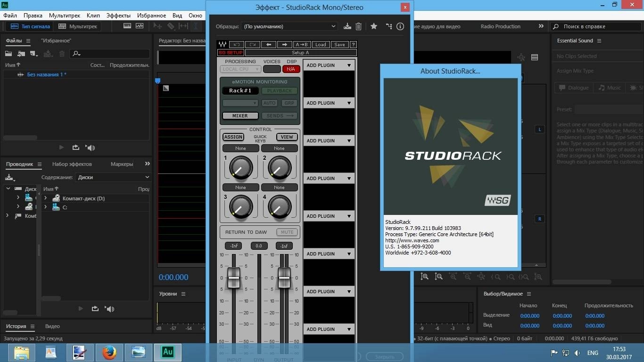Viewport: 644px width, 362px height.
Task: Open channel map editor icon
Action: 388,26
